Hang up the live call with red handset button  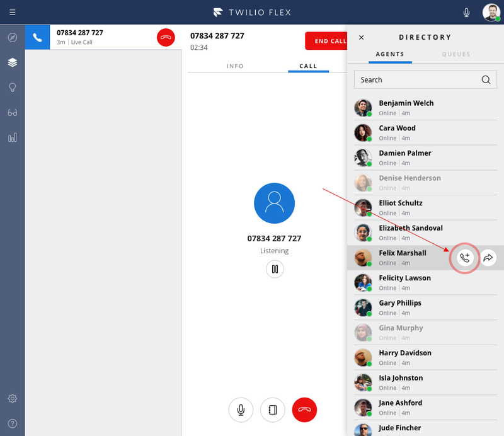click(x=304, y=410)
